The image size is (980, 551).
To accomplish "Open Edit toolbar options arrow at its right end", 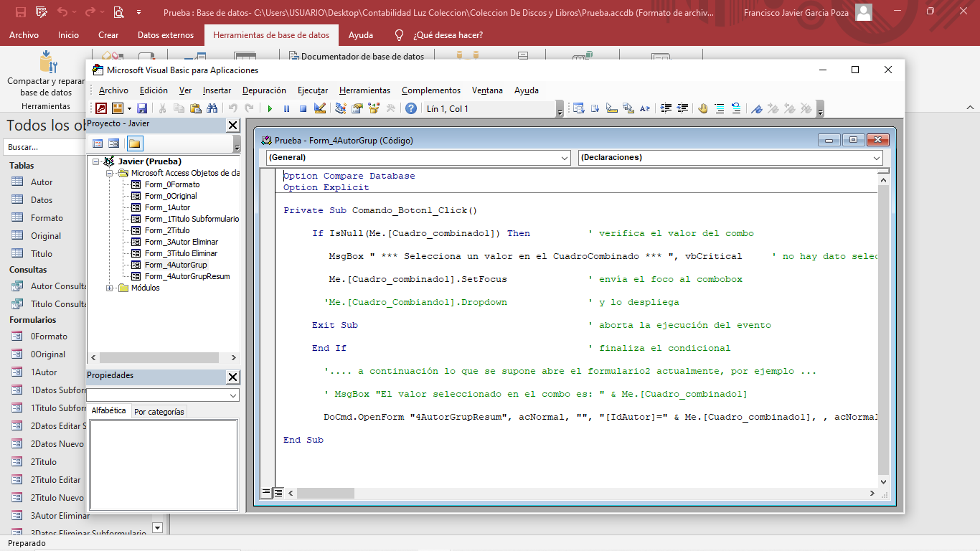I will pos(820,109).
